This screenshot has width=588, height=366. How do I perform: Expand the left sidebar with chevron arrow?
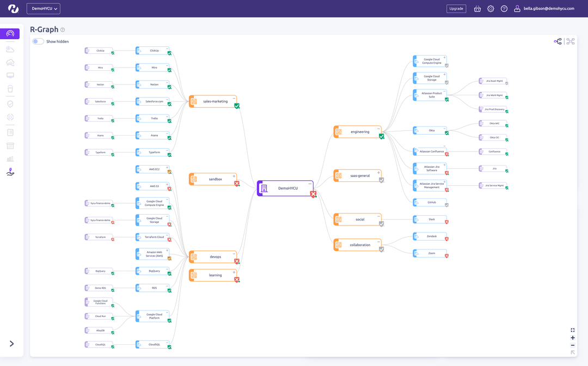(x=11, y=344)
